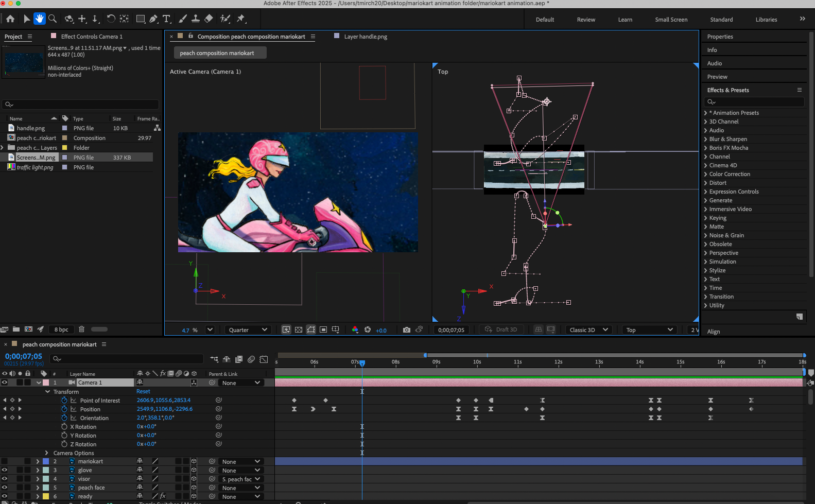Click peach composition mariokart breadcrumb button

click(x=220, y=53)
